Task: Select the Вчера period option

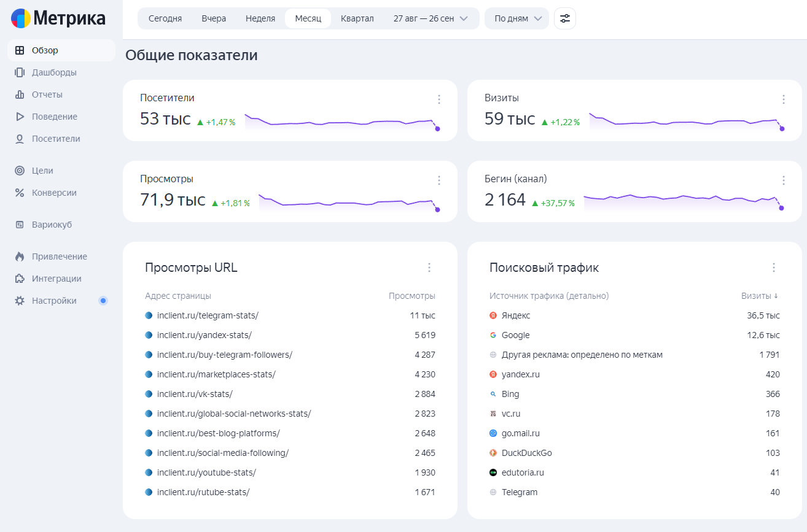Action: [x=214, y=18]
